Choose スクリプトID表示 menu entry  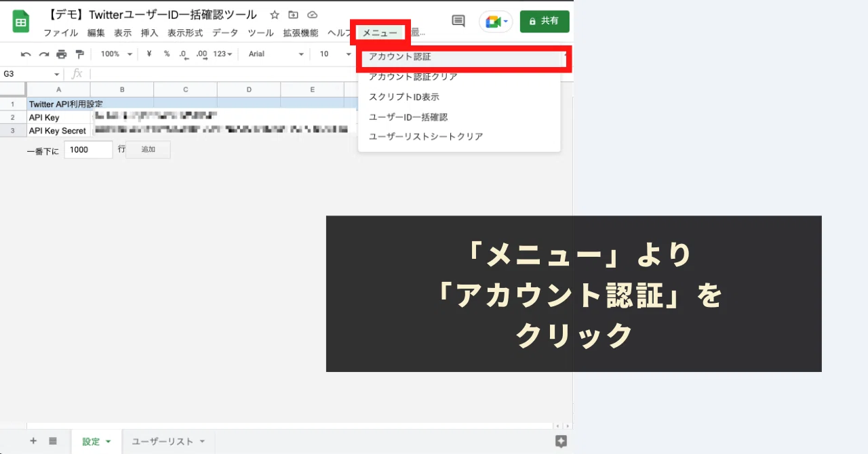click(460, 97)
